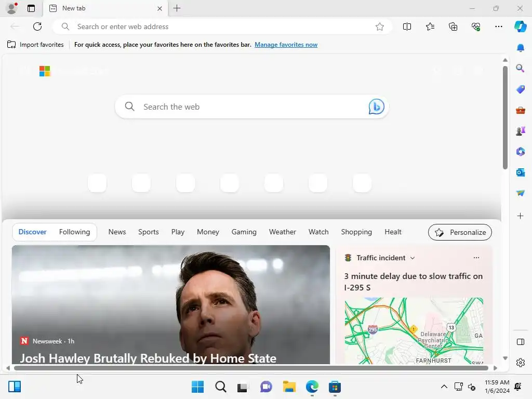Click vertical scrollbar down arrow
This screenshot has height=399, width=532.
pyautogui.click(x=505, y=358)
